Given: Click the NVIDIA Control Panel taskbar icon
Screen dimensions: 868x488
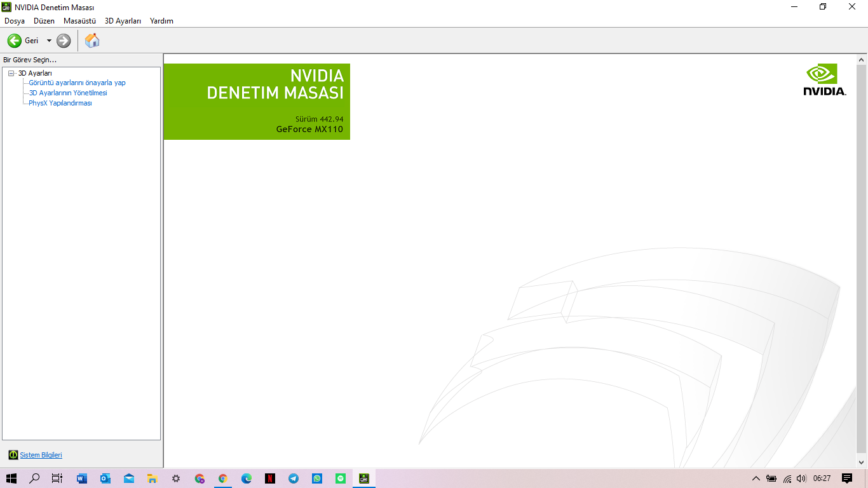Looking at the screenshot, I should (x=364, y=478).
